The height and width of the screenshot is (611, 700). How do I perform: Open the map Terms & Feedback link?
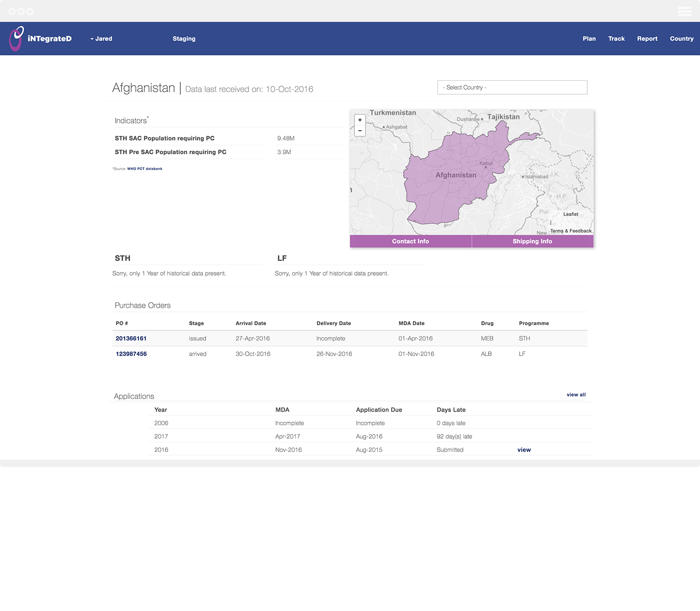[x=571, y=231]
